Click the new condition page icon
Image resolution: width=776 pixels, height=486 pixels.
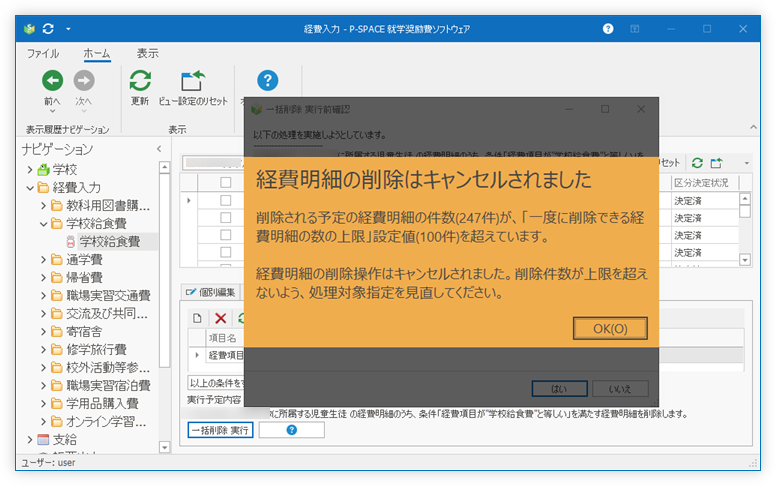(x=197, y=318)
